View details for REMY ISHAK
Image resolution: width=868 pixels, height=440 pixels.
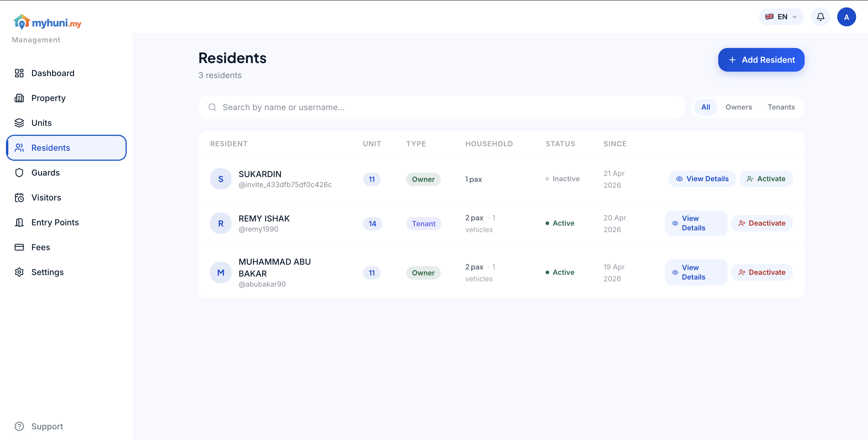(x=695, y=223)
